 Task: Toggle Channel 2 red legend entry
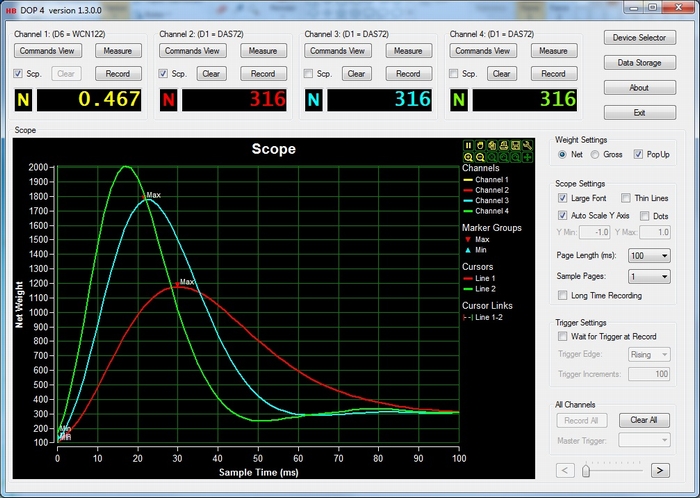(486, 190)
